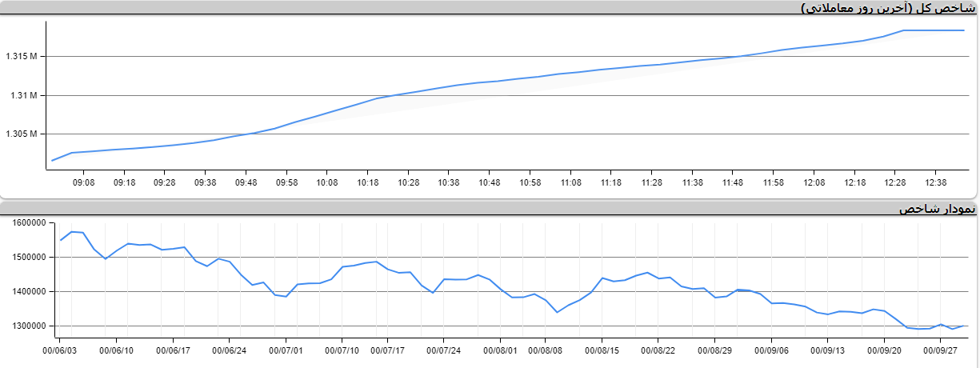Click the 'نمودار شاخص' panel header
The height and width of the screenshot is (368, 980).
937,209
